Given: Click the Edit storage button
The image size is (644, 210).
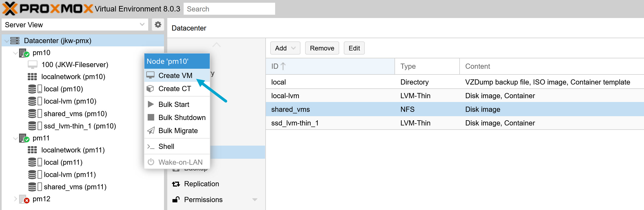Looking at the screenshot, I should coord(354,48).
